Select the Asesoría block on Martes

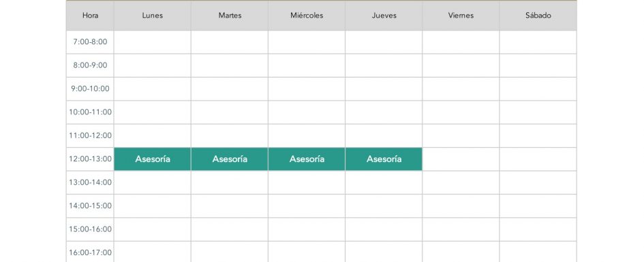click(x=230, y=159)
